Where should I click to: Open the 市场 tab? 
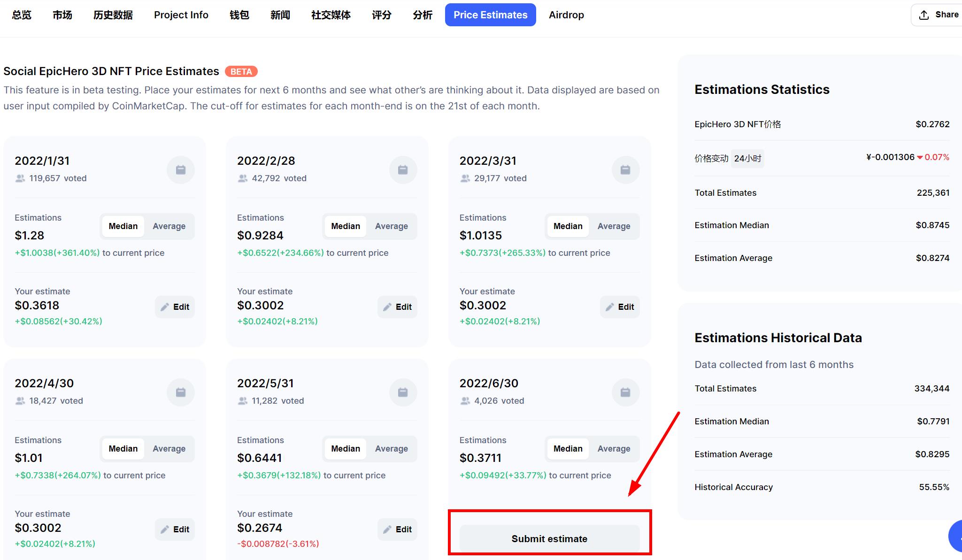tap(62, 15)
